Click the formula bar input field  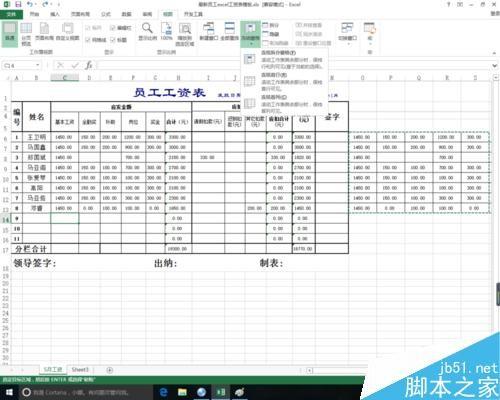pos(293,65)
